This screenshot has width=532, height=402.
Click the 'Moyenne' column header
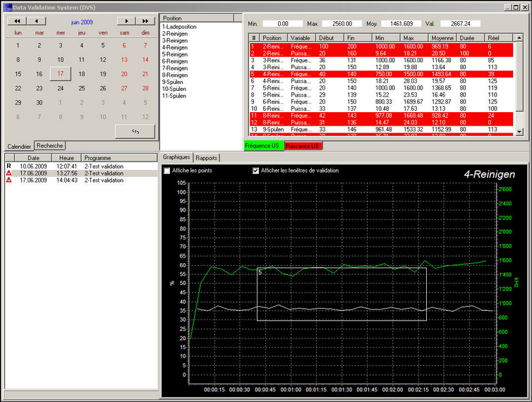tap(442, 37)
